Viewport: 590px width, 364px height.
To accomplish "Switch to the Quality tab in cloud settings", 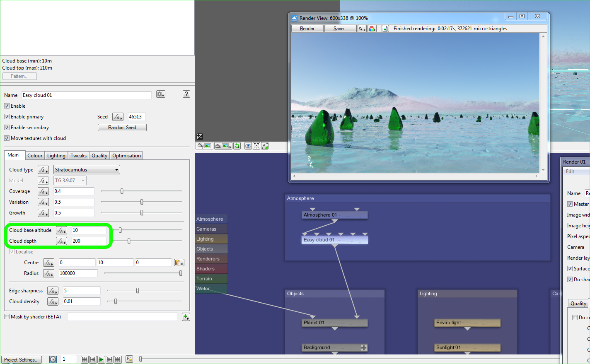I will pos(99,156).
